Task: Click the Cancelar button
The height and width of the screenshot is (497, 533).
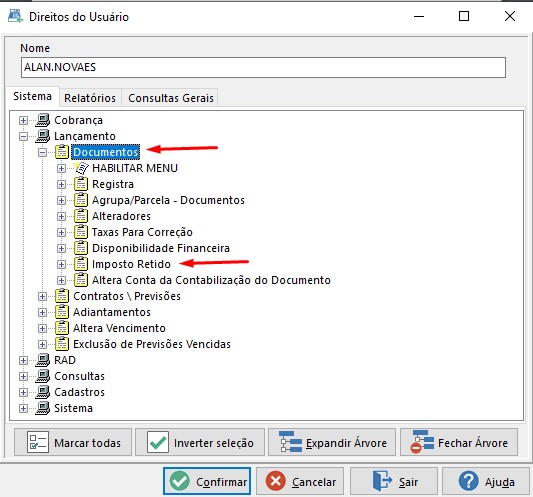Action: pos(300,481)
